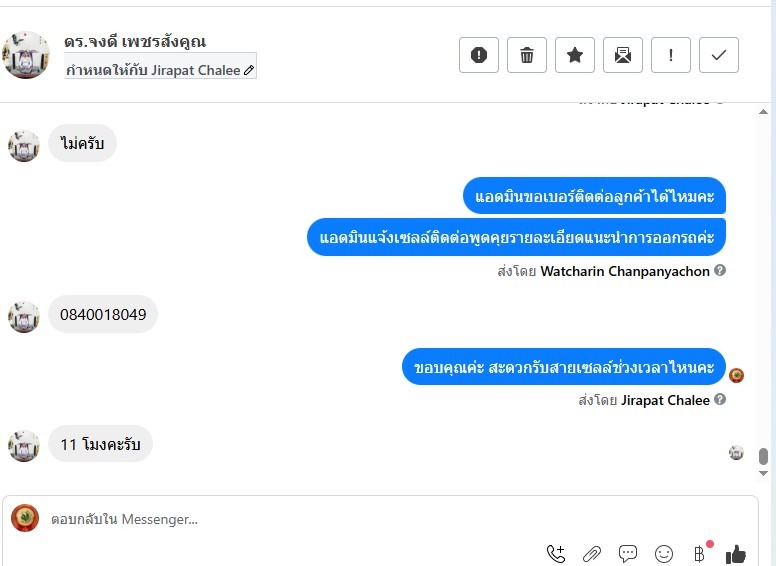Open saved replies speech bubble icon
The height and width of the screenshot is (566, 776).
tap(628, 554)
